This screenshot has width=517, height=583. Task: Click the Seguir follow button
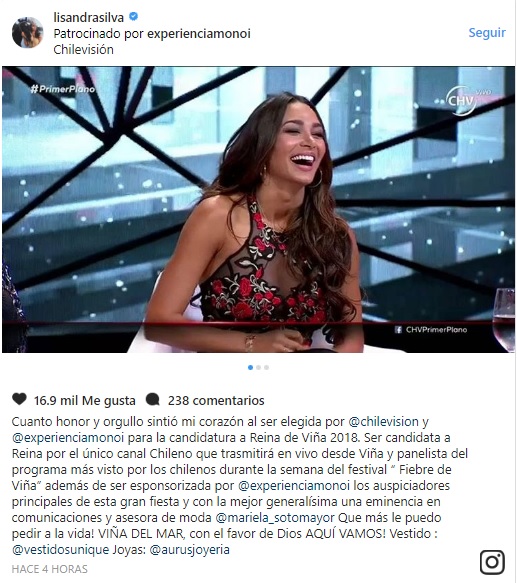[x=487, y=33]
